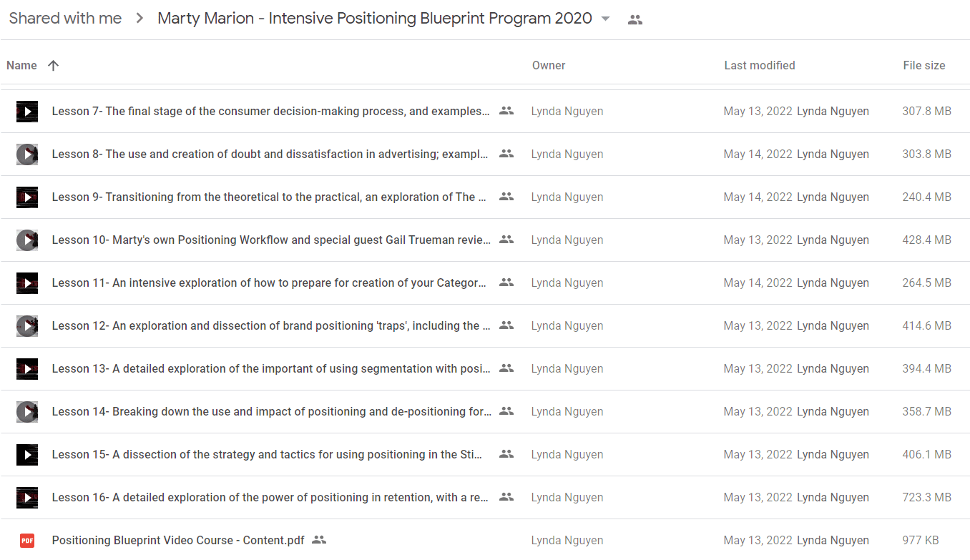Select Lesson 13- using segmentation file name

pos(271,368)
